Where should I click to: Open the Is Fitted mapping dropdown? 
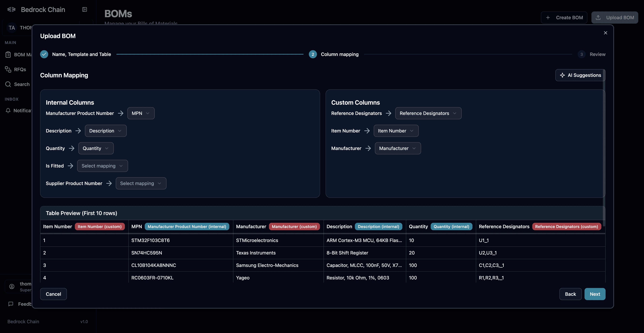pyautogui.click(x=102, y=166)
